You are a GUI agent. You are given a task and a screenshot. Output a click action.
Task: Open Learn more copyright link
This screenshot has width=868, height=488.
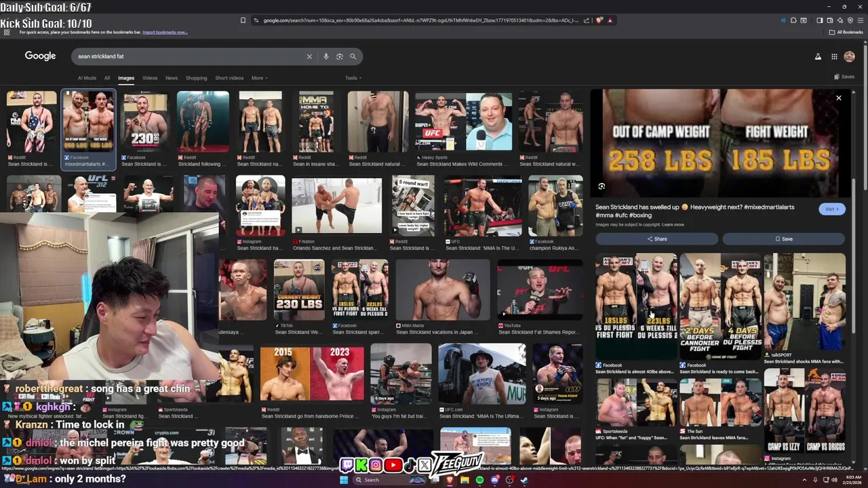tap(673, 224)
